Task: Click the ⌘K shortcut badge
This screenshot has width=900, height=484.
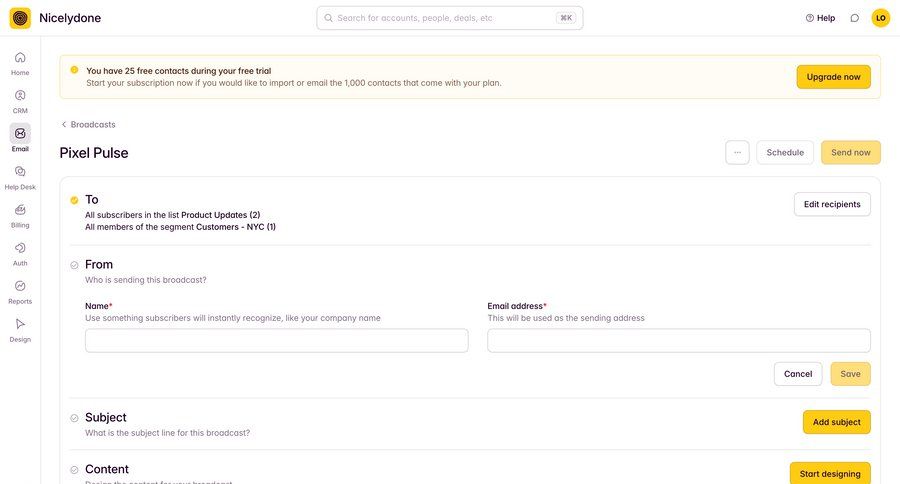Action: [566, 18]
